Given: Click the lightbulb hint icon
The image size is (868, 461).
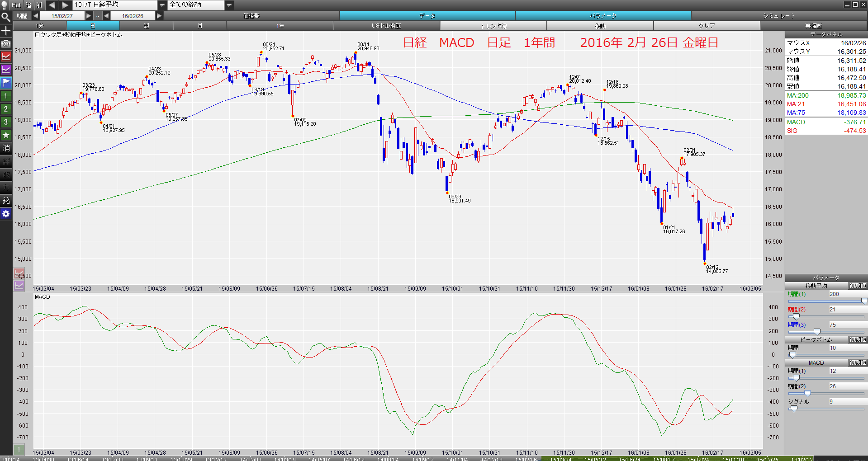Looking at the screenshot, I should (5, 5).
